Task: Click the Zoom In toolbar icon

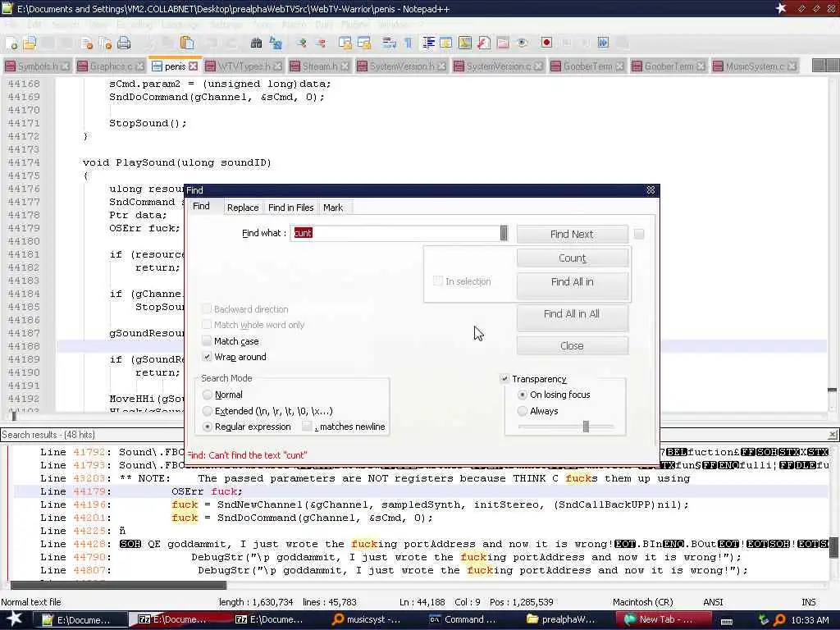Action: point(302,43)
